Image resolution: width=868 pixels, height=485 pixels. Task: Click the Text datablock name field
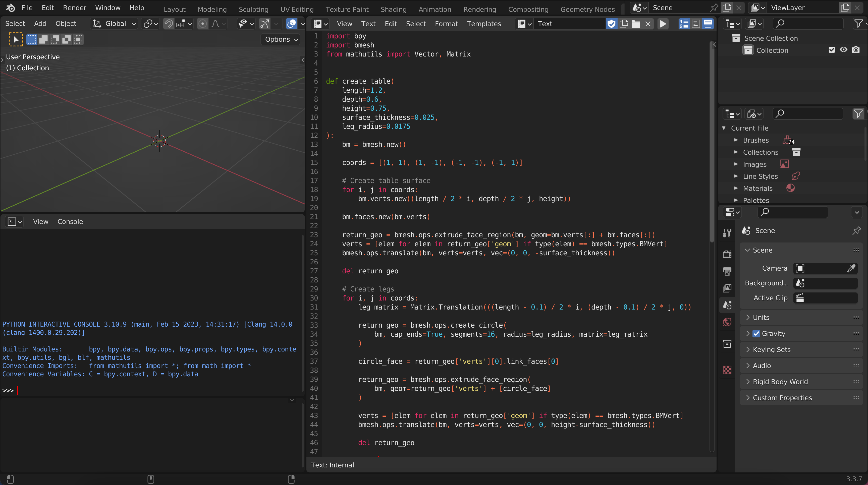(570, 24)
